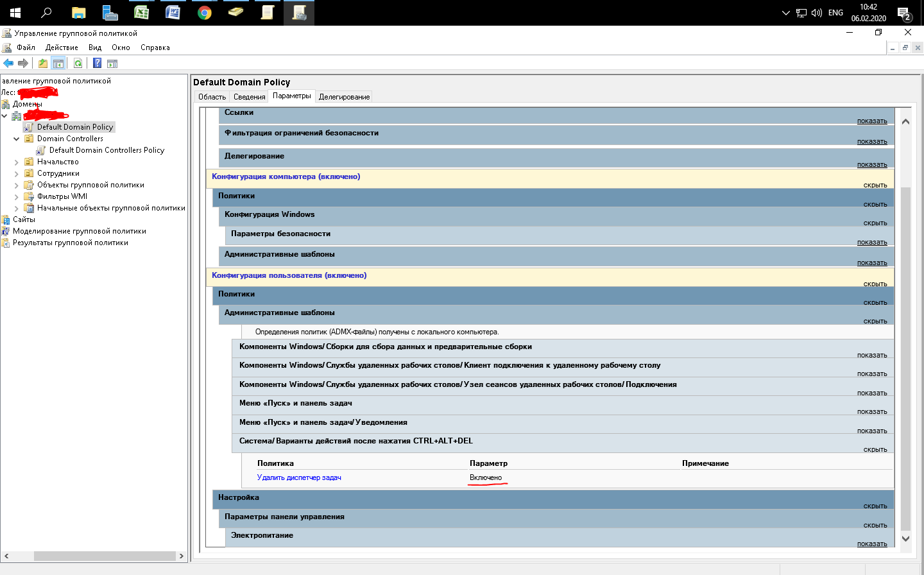Viewport: 924px width, 575px height.
Task: Select the Сотрудники organizational unit
Action: tap(58, 173)
